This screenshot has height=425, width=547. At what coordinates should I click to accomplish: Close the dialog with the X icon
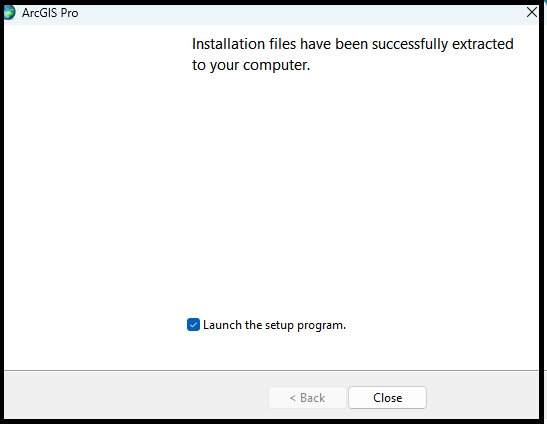532,12
